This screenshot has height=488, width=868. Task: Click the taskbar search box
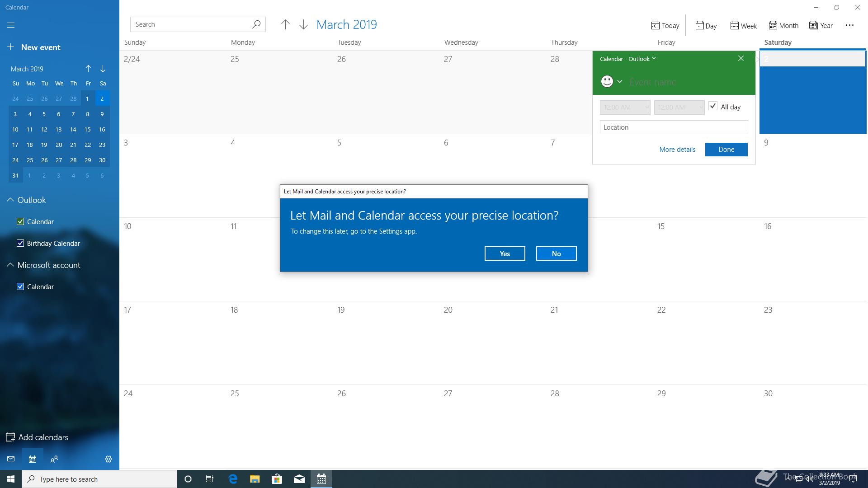[99, 479]
